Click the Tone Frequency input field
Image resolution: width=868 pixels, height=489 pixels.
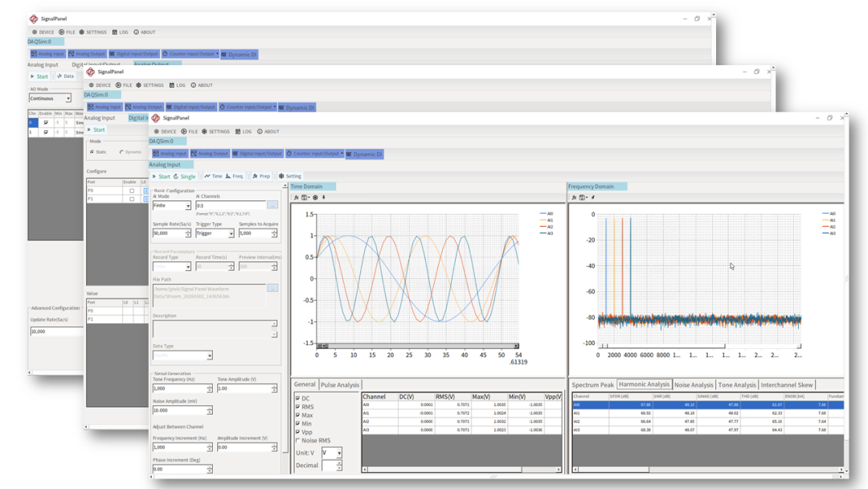click(x=179, y=388)
